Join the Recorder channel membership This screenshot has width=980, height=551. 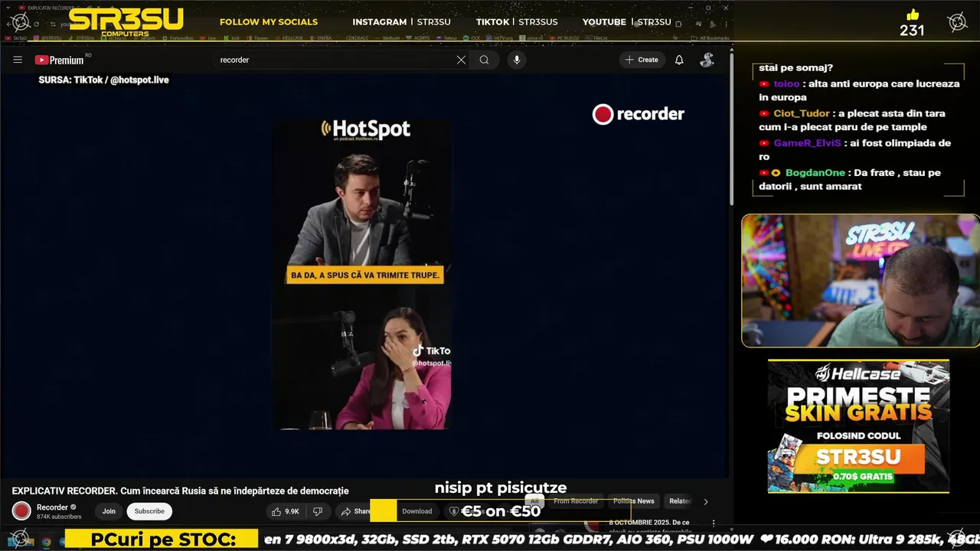[x=109, y=511]
